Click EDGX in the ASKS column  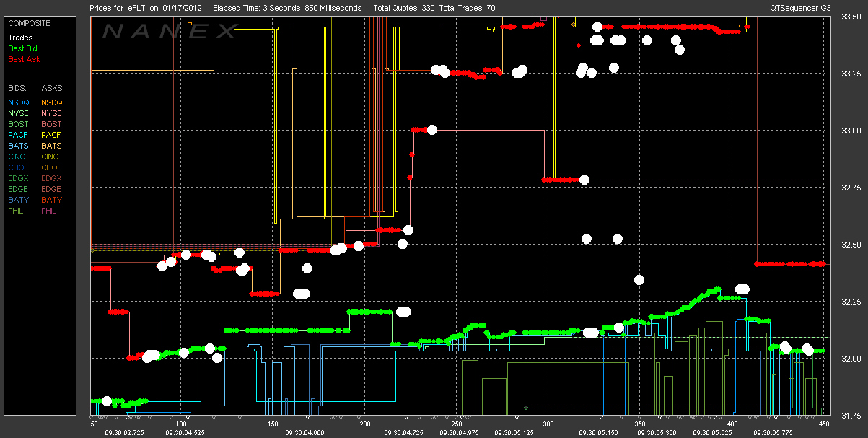point(52,178)
